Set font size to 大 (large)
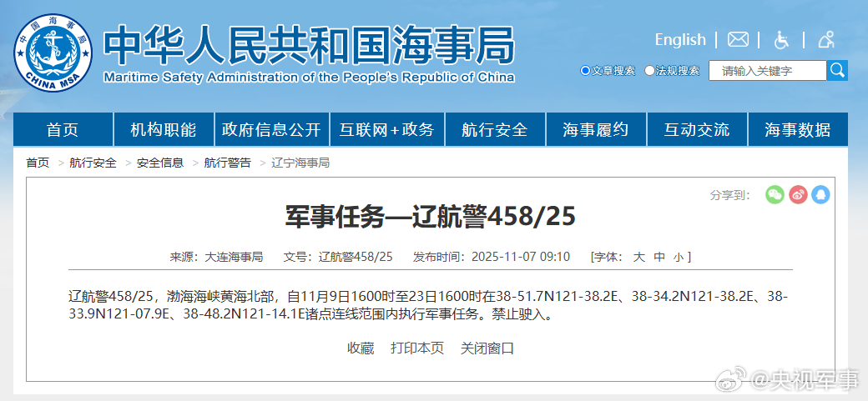This screenshot has width=868, height=401. point(638,257)
